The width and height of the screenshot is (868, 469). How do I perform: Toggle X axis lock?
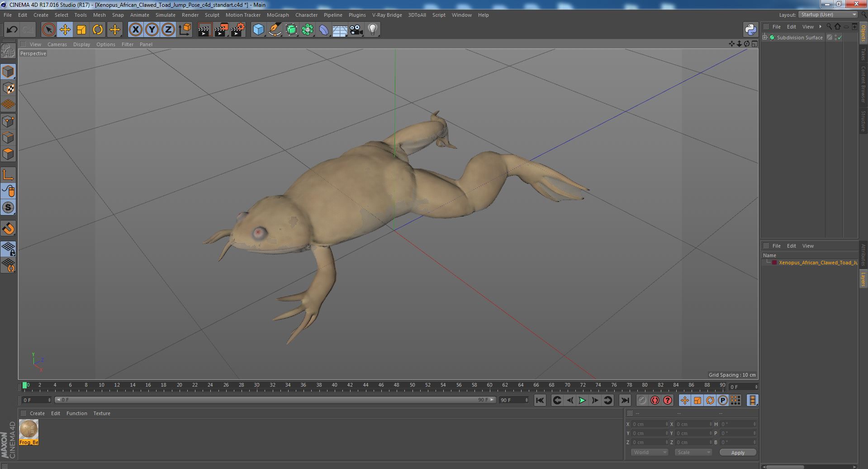click(135, 30)
